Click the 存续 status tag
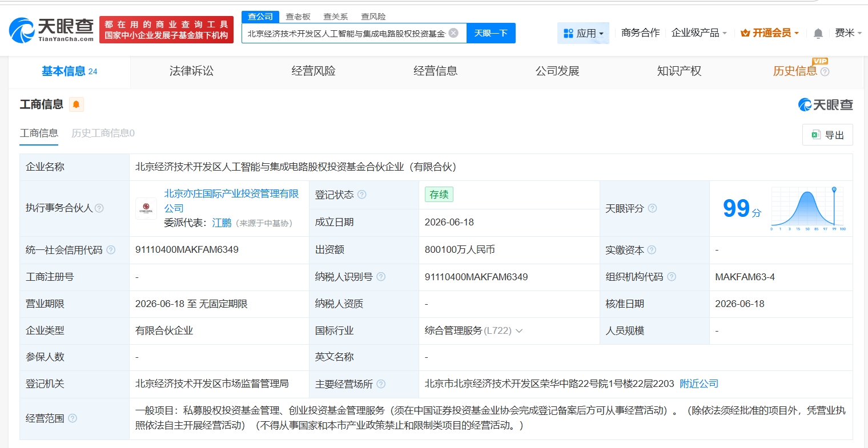The height and width of the screenshot is (448, 868). 439,195
